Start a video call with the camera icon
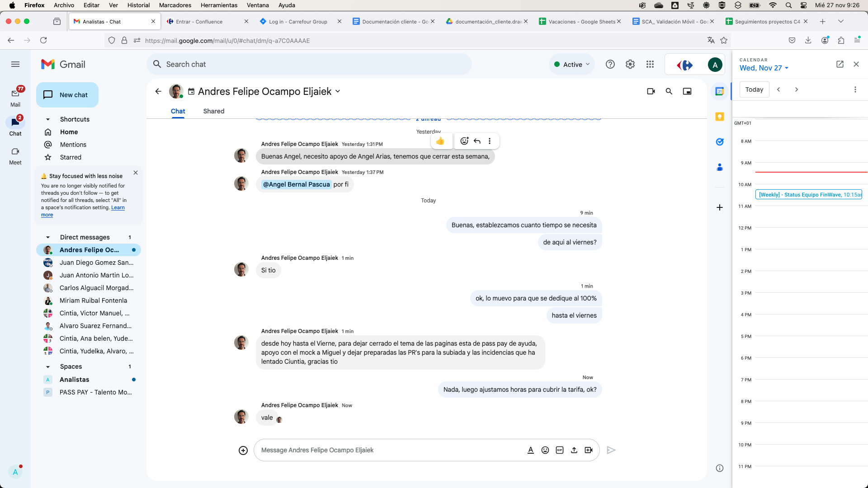 (x=651, y=91)
